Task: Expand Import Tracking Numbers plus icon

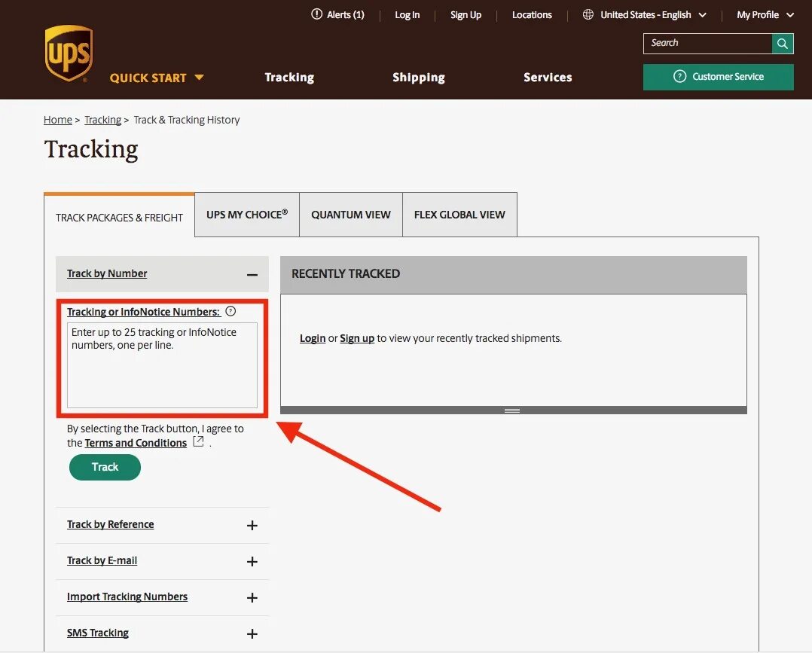Action: 252,597
